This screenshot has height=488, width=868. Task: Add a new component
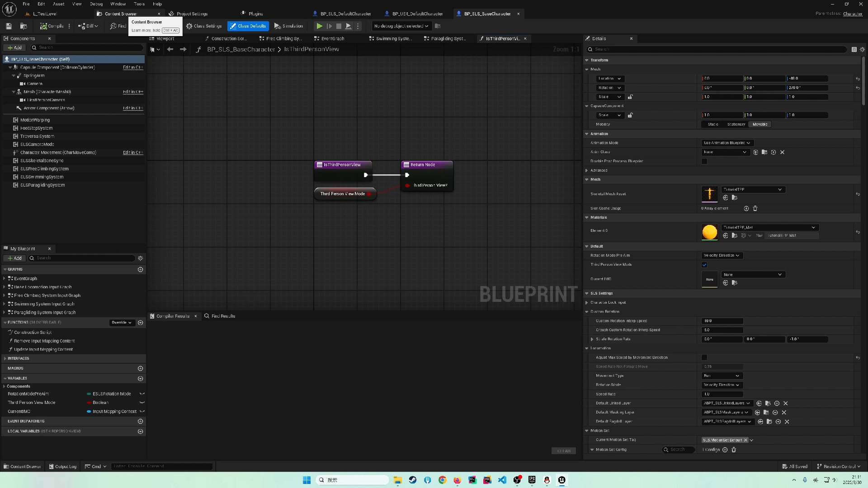pyautogui.click(x=14, y=48)
